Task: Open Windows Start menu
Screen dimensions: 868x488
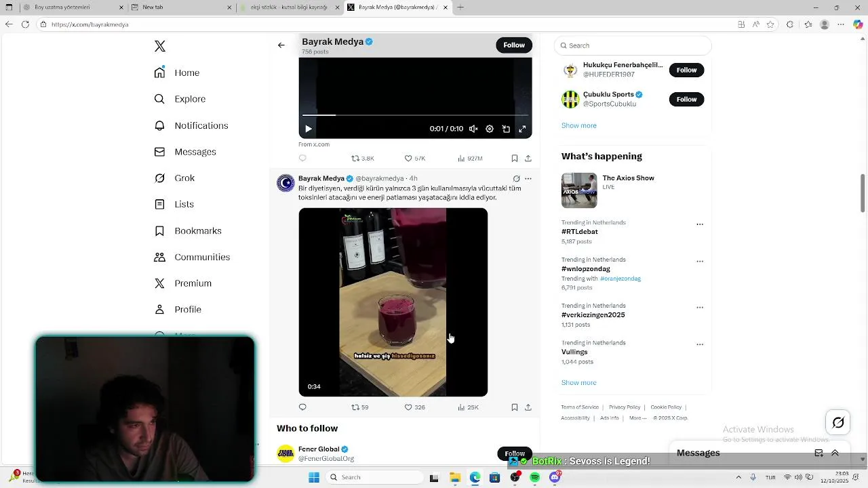Action: [314, 477]
